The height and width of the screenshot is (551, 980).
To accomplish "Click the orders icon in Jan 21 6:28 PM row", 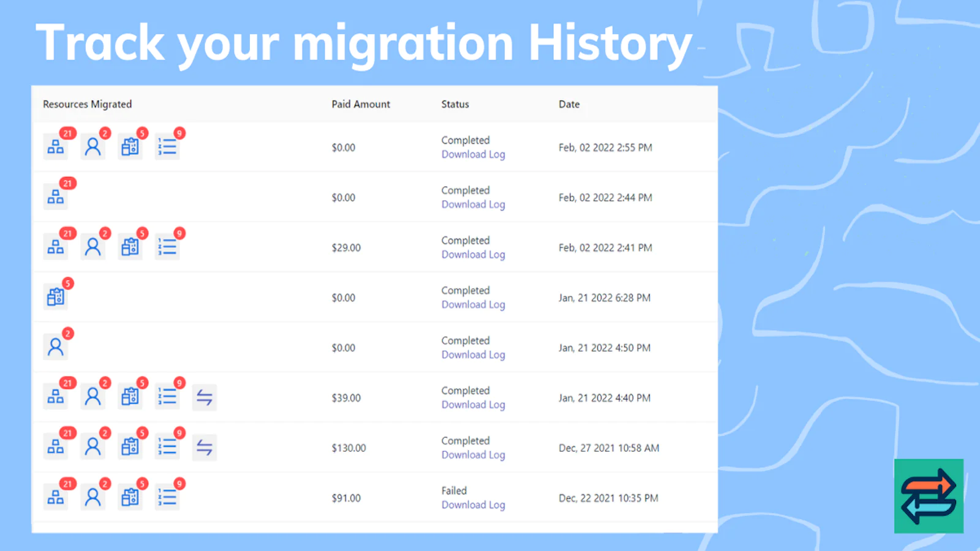I will coord(56,297).
